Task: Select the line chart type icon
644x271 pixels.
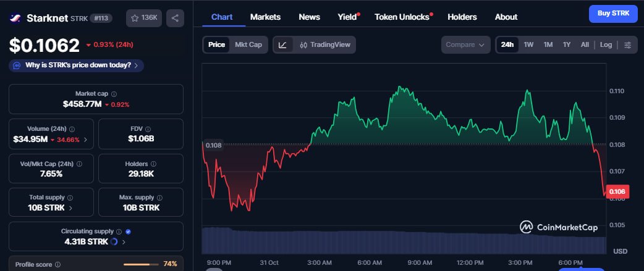Action: click(282, 44)
